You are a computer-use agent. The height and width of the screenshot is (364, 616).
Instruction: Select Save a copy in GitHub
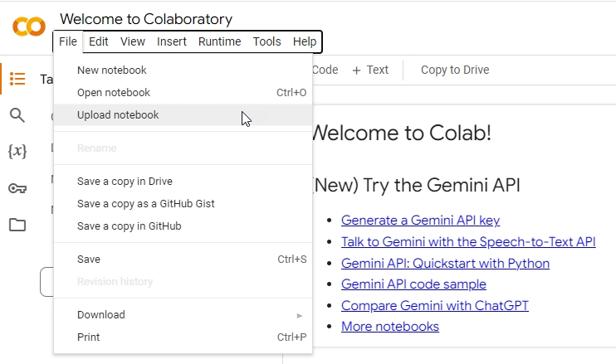(x=129, y=226)
